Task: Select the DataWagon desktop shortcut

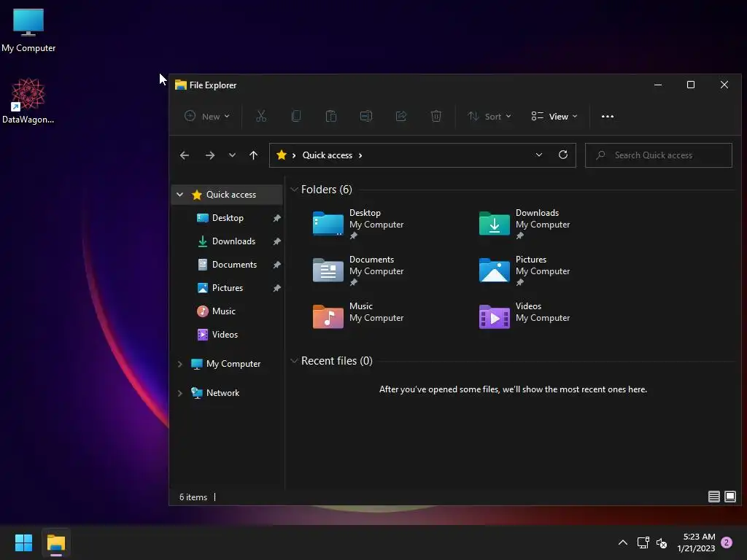Action: tap(28, 101)
